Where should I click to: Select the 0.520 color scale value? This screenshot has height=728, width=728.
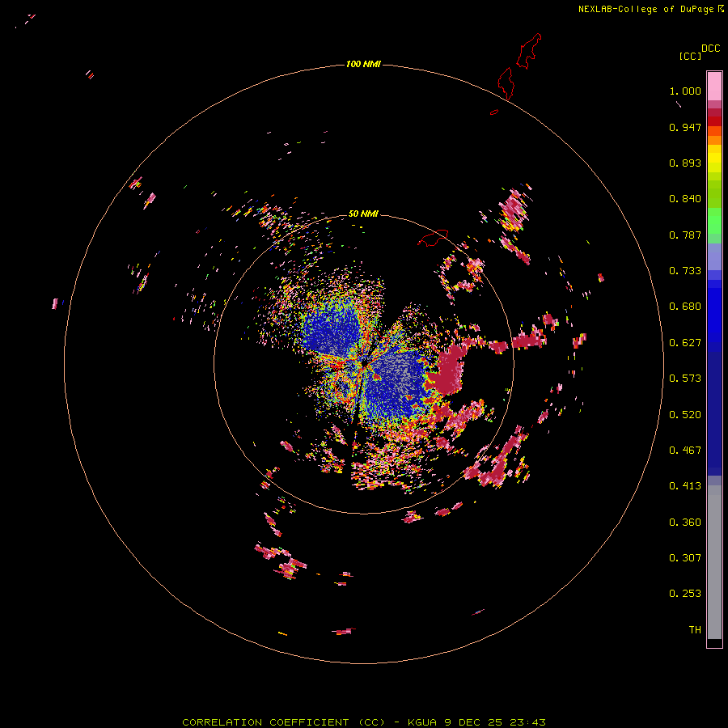point(685,415)
